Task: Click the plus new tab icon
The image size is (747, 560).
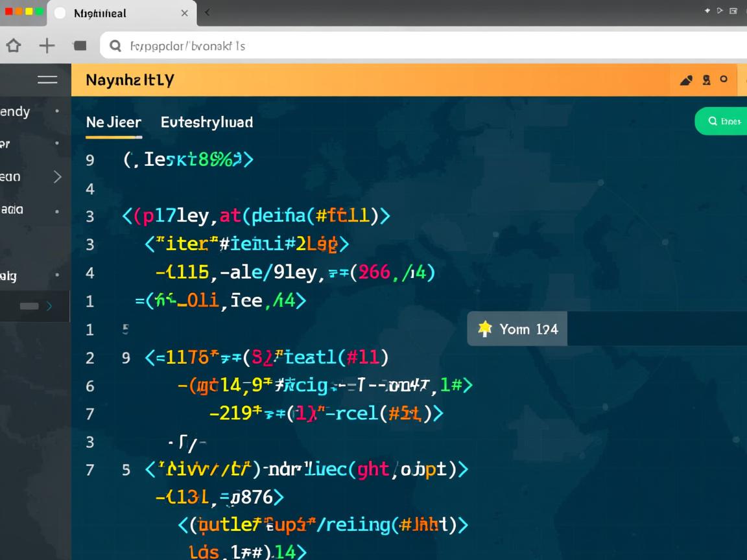Action: [x=47, y=45]
